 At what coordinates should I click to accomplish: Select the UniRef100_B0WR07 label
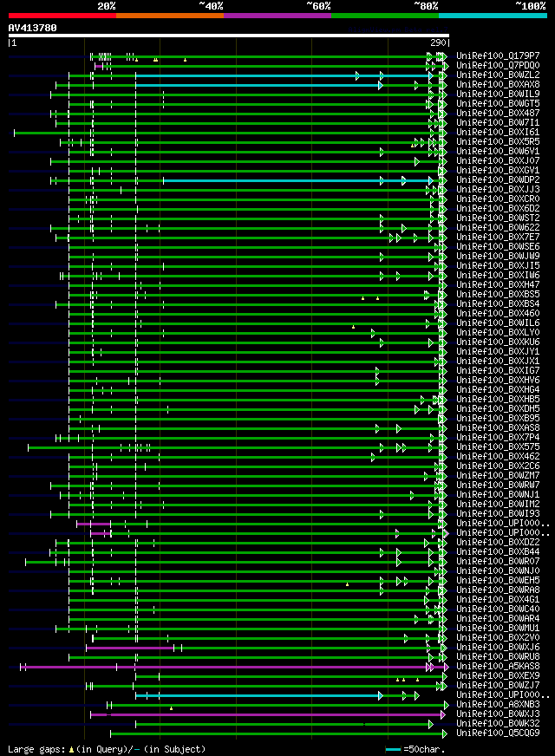pyautogui.click(x=498, y=561)
